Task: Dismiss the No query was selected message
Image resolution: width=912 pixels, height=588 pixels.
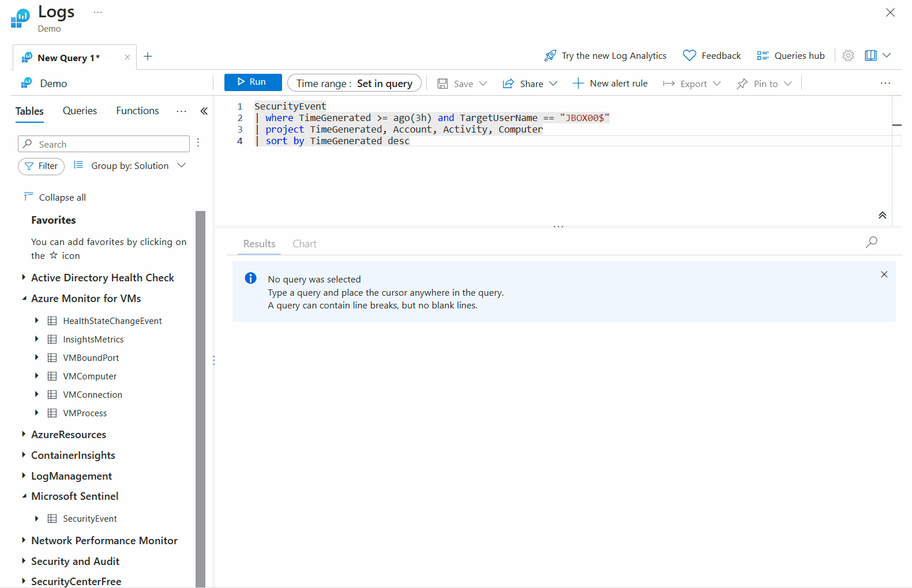Action: pyautogui.click(x=884, y=274)
